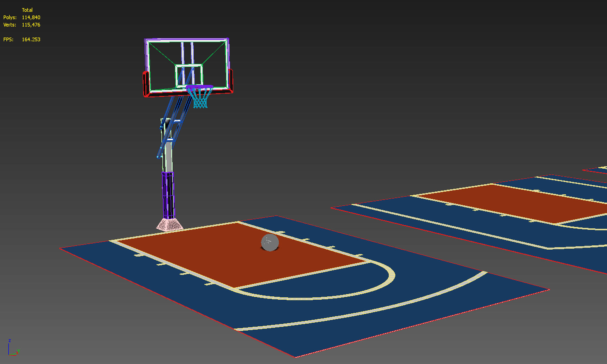Click the Verts: label
This screenshot has height=364, width=607.
[x=10, y=25]
